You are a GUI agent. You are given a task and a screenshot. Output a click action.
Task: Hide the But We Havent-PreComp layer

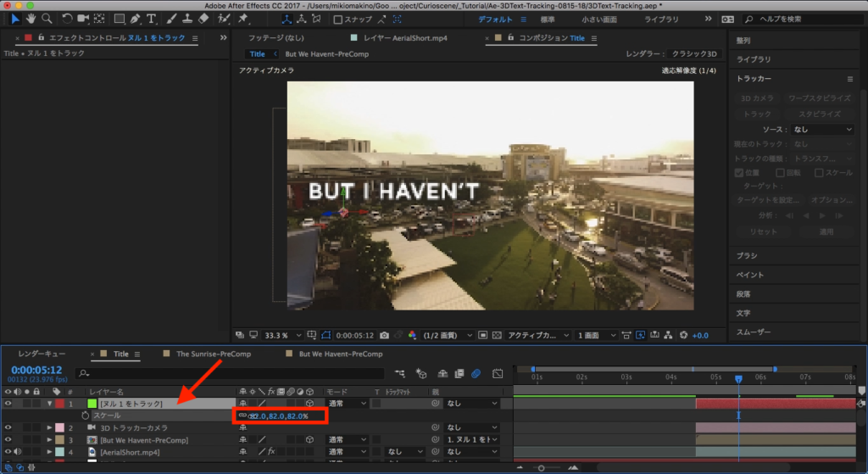(8, 440)
